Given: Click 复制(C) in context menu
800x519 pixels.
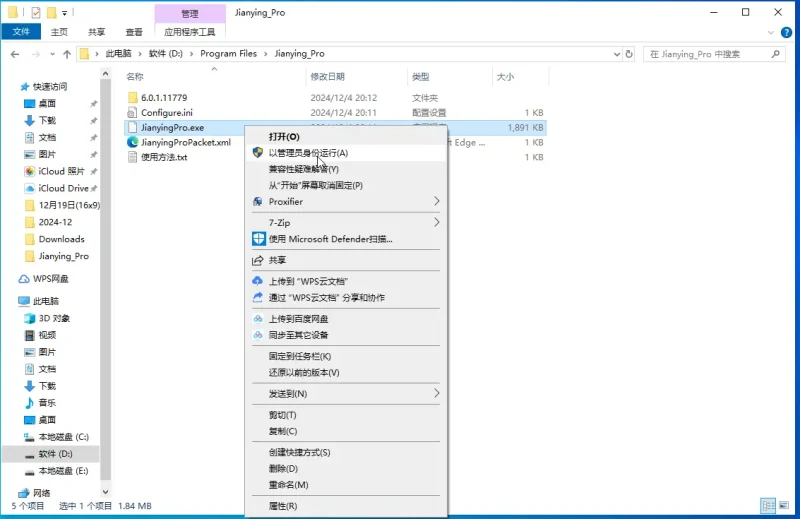Looking at the screenshot, I should click(346, 431).
